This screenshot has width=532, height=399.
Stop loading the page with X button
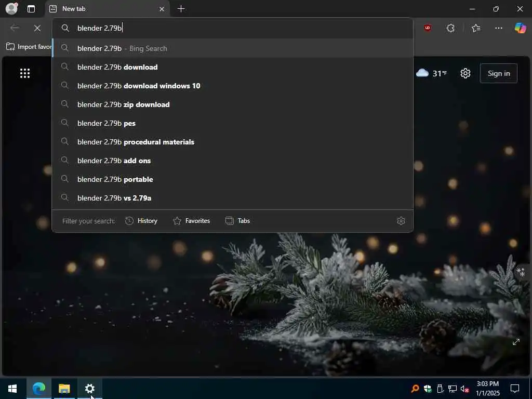37,28
